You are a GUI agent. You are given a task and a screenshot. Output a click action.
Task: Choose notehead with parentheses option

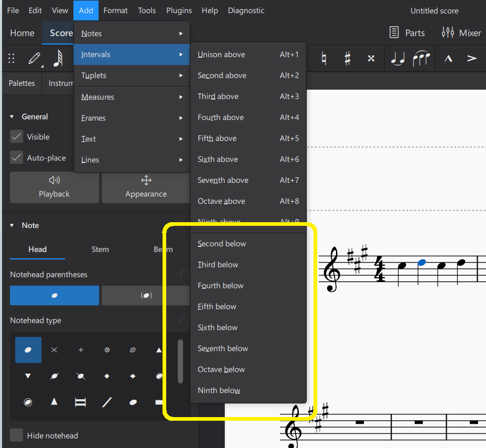pyautogui.click(x=146, y=295)
